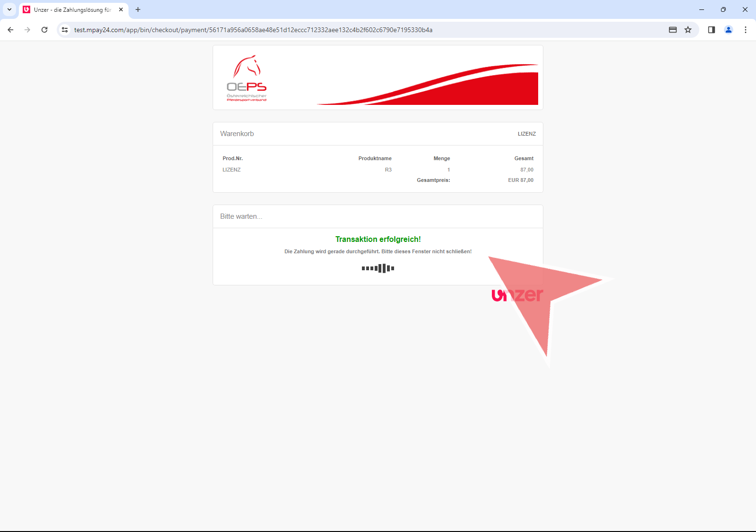The image size is (756, 532).
Task: Click the OEPS horse logo
Action: [247, 78]
